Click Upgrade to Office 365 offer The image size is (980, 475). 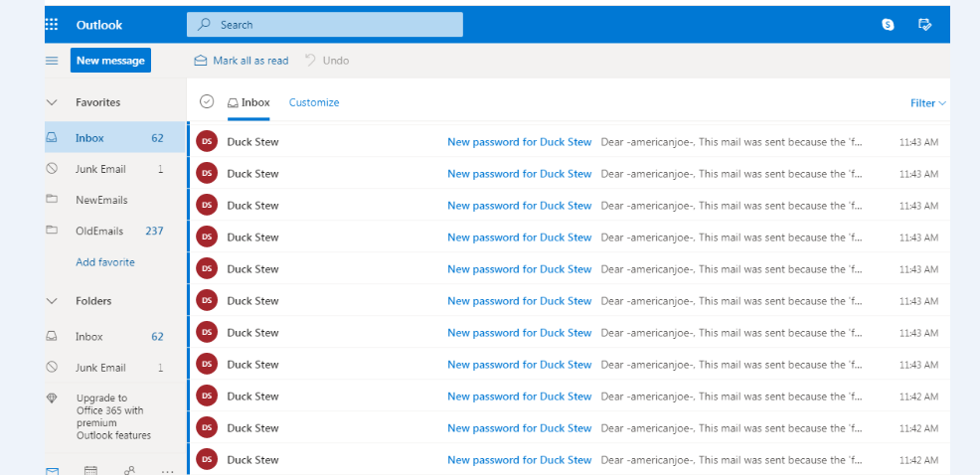coord(113,417)
